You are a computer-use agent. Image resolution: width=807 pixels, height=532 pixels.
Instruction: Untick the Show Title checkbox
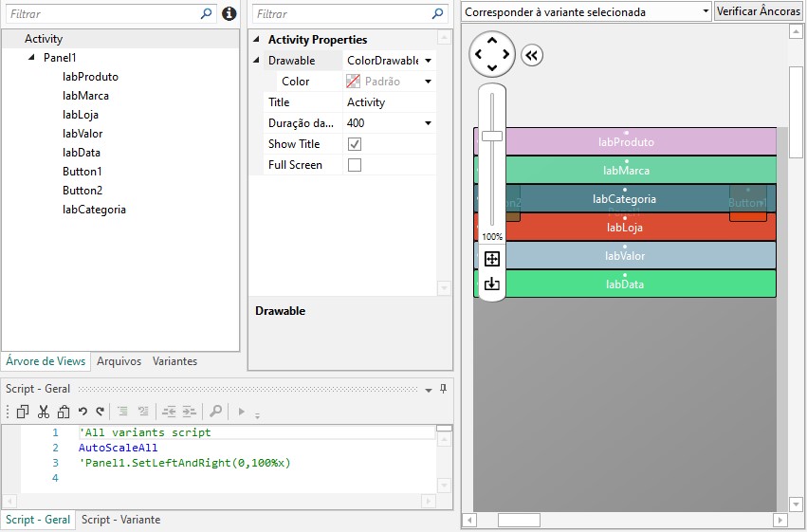(355, 144)
